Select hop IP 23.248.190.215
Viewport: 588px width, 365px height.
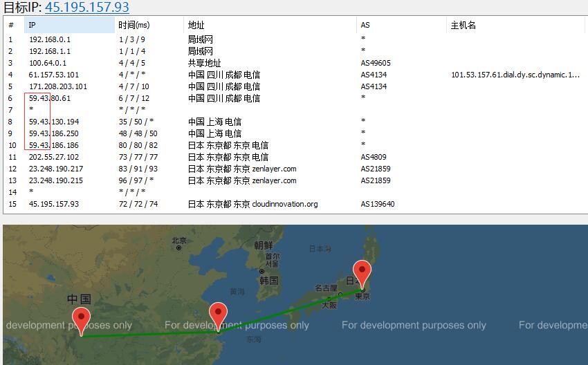point(56,180)
